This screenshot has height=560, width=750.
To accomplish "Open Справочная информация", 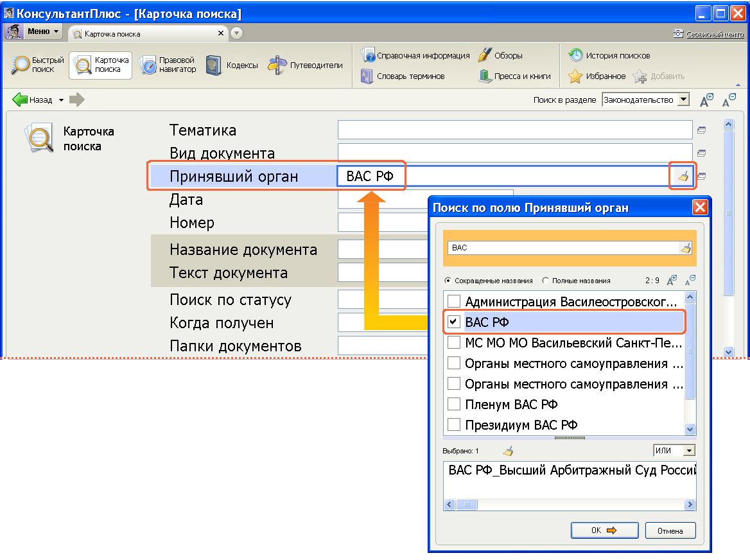I will click(x=415, y=55).
